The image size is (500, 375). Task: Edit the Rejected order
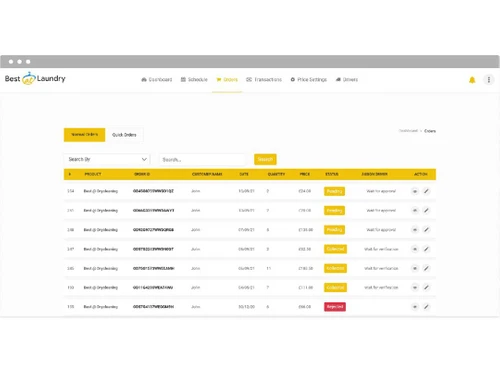pyautogui.click(x=426, y=307)
